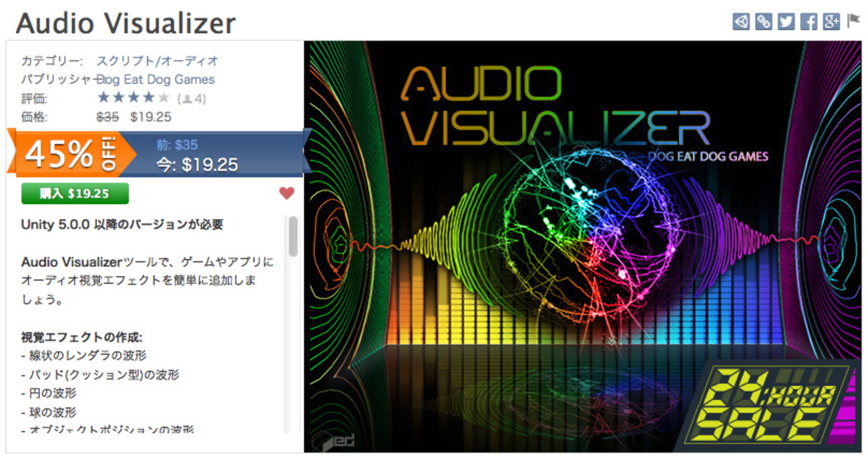Click the Audio Visualizer promo image

[582, 247]
